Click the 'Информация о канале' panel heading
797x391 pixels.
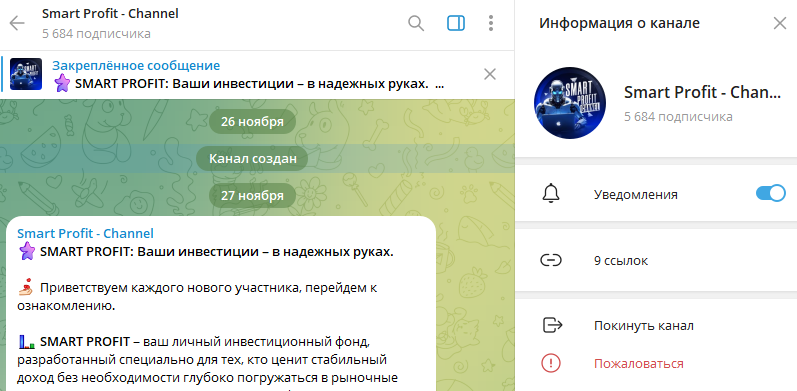(619, 23)
